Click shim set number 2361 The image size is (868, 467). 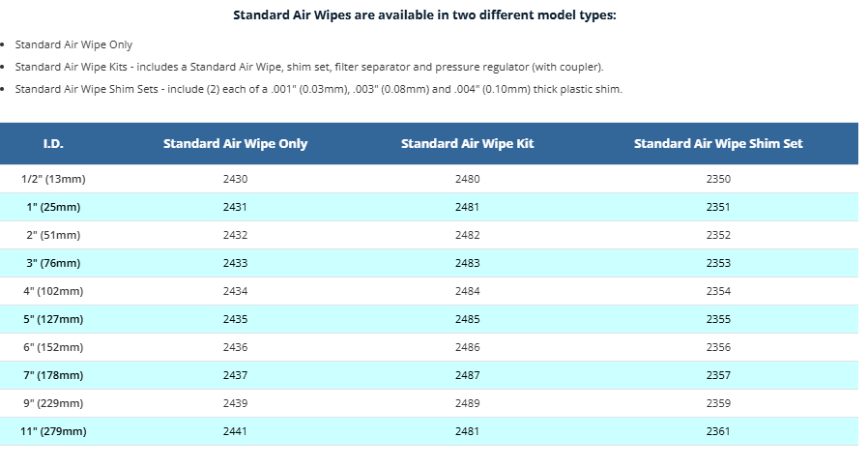coord(718,431)
